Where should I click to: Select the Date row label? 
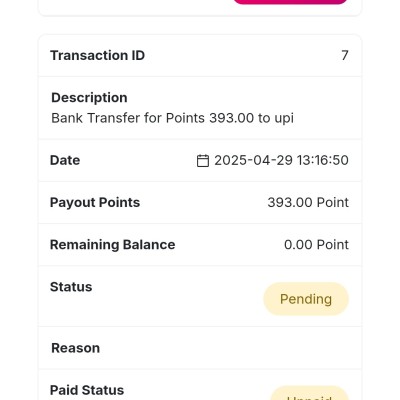(65, 160)
